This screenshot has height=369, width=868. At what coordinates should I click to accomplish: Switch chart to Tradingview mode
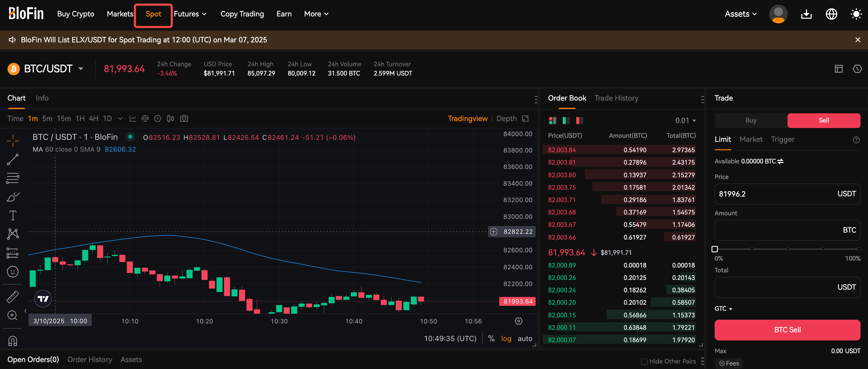tap(467, 118)
